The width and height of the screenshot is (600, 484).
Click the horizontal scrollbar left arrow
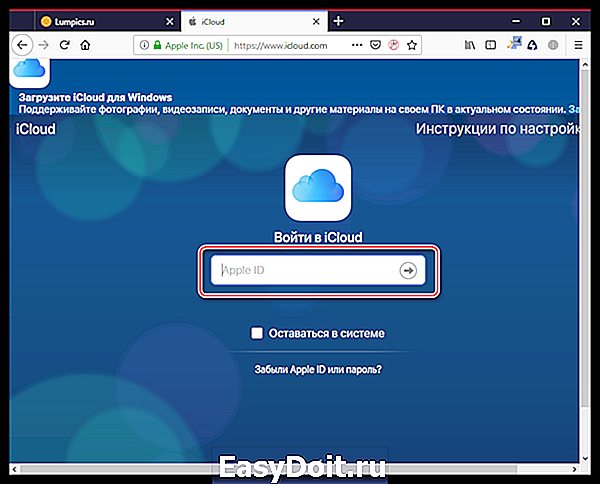(x=14, y=469)
